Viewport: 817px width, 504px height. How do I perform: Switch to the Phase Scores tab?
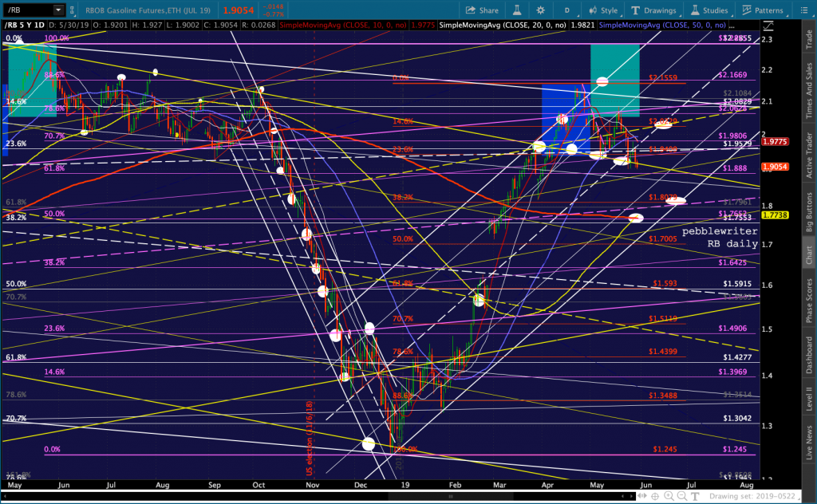click(809, 301)
